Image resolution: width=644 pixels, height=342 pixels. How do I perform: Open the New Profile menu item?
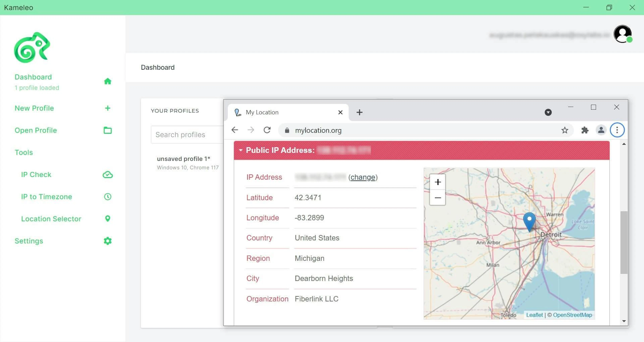click(34, 108)
